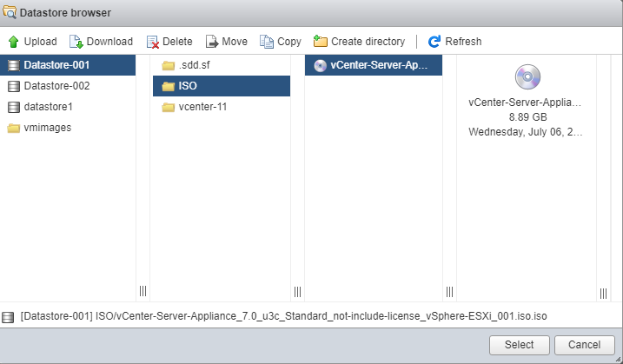Choose Move in the toolbar

pyautogui.click(x=227, y=42)
